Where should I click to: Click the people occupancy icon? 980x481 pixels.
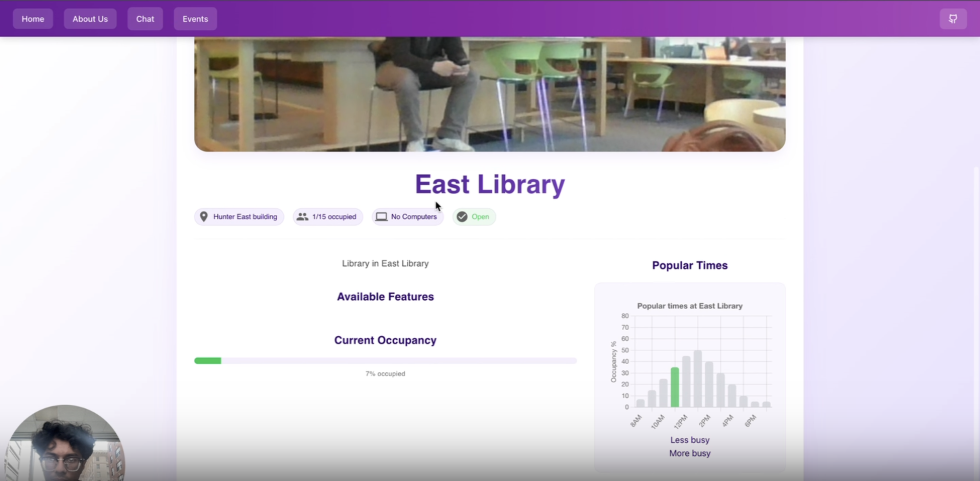coord(303,217)
